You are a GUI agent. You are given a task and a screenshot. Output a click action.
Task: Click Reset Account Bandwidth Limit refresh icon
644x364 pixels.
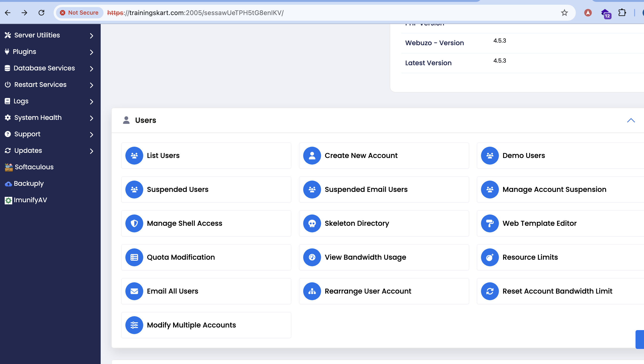point(490,291)
